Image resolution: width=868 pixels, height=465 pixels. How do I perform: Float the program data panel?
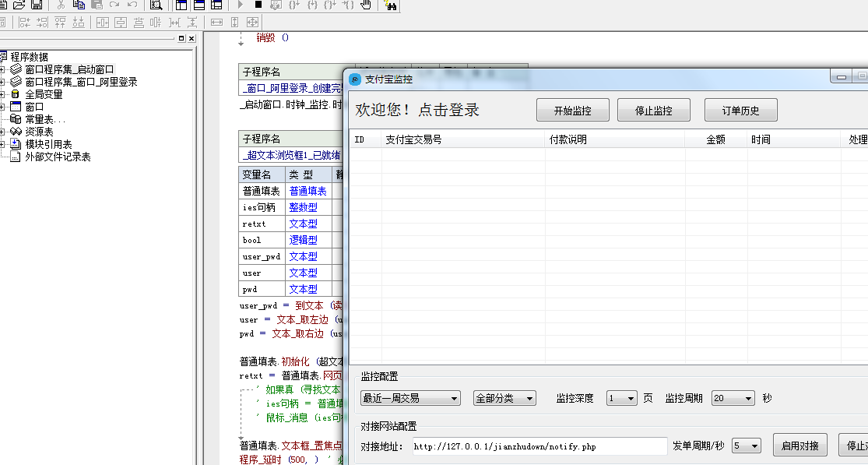coord(181,38)
